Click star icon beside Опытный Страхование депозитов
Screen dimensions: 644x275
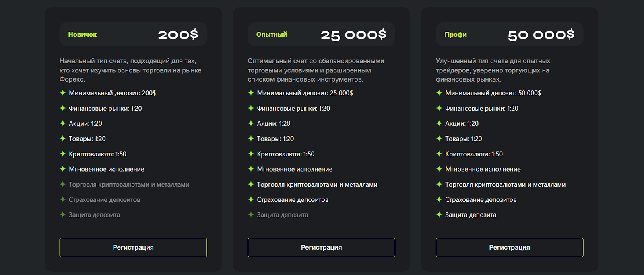(251, 199)
